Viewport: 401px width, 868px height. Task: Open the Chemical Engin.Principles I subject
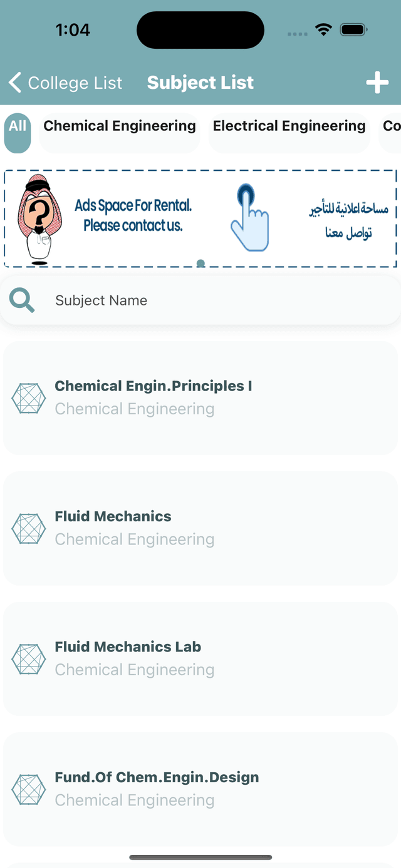pyautogui.click(x=200, y=398)
